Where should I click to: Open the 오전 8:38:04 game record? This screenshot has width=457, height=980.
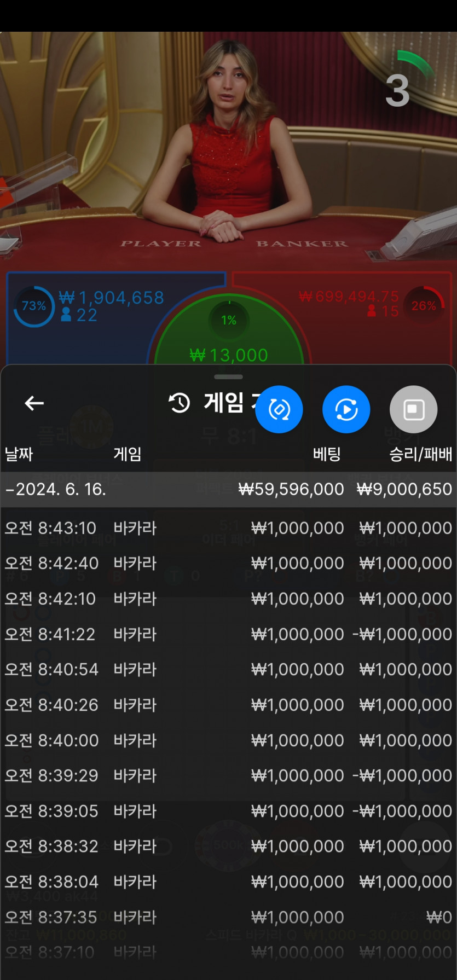[x=228, y=882]
